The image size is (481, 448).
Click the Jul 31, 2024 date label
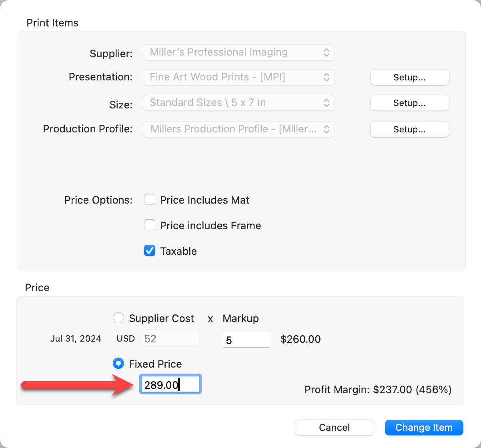coord(76,339)
